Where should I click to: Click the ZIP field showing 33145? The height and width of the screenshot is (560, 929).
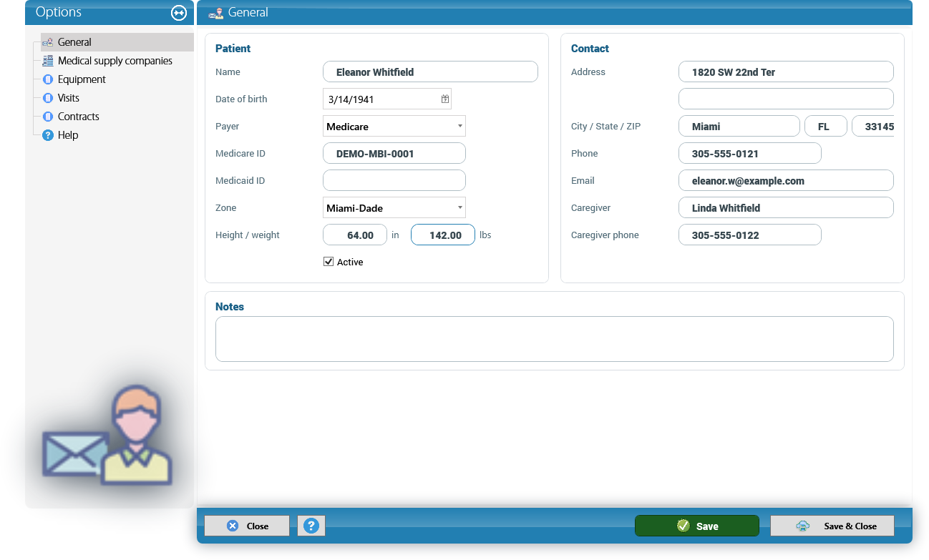(x=873, y=126)
